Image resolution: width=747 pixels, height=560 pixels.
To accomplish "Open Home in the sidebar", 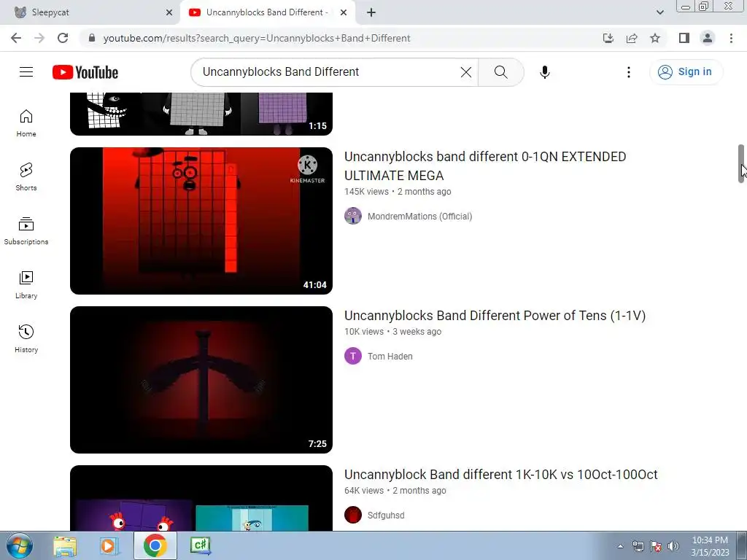I will pos(26,123).
